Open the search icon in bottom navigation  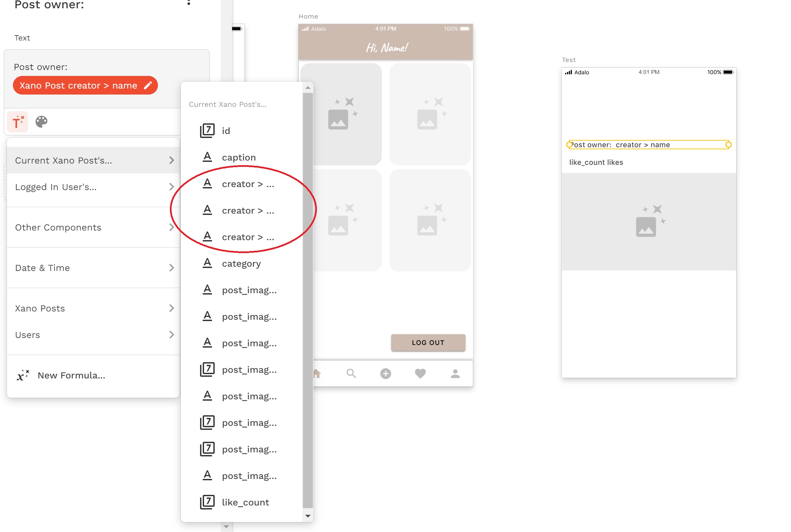coord(351,373)
